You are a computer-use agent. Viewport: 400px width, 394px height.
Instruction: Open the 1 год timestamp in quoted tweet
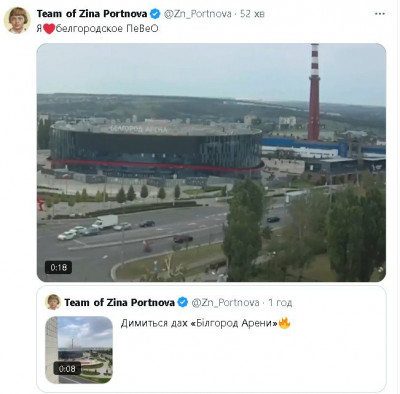(x=280, y=303)
